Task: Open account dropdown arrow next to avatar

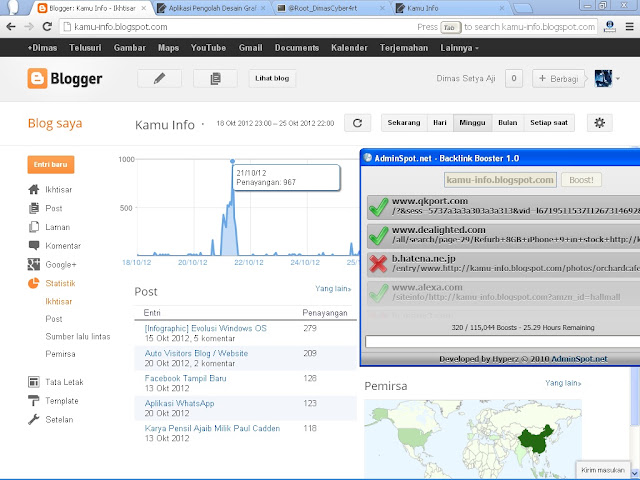Action: (618, 79)
